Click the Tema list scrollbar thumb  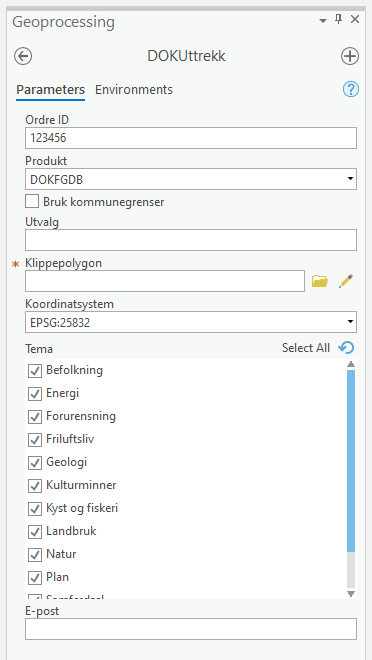pyautogui.click(x=351, y=460)
